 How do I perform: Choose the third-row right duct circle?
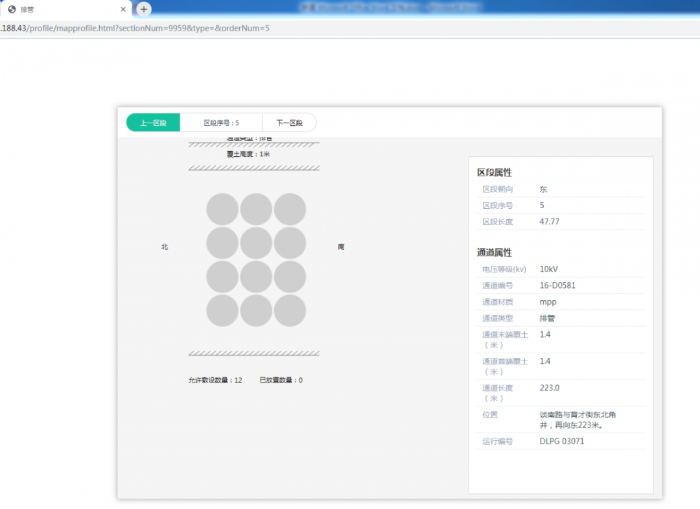coord(290,277)
